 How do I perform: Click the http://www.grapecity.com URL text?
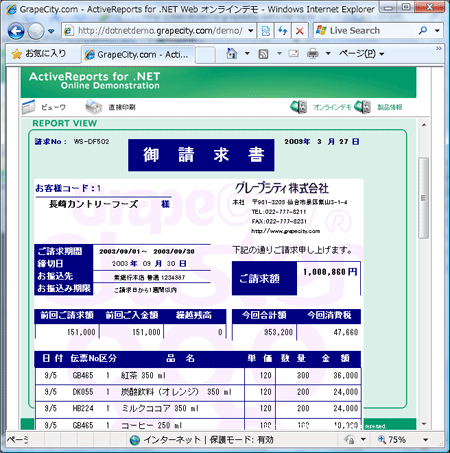point(286,231)
